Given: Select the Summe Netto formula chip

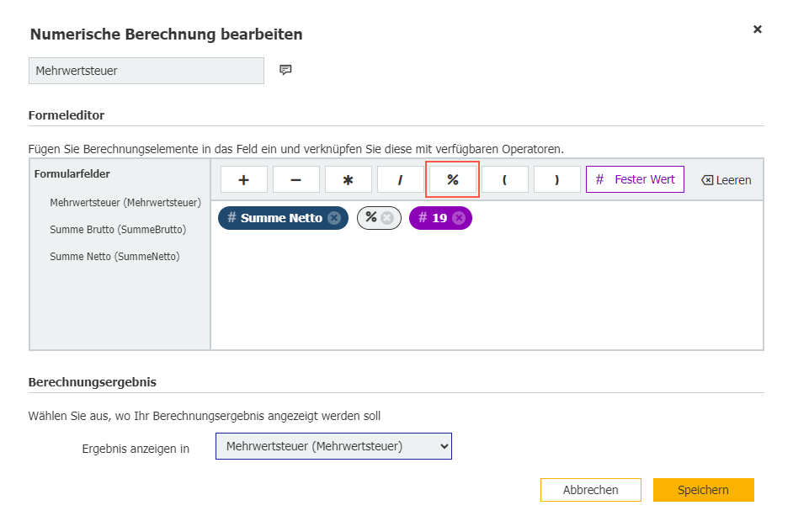Looking at the screenshot, I should (x=282, y=218).
